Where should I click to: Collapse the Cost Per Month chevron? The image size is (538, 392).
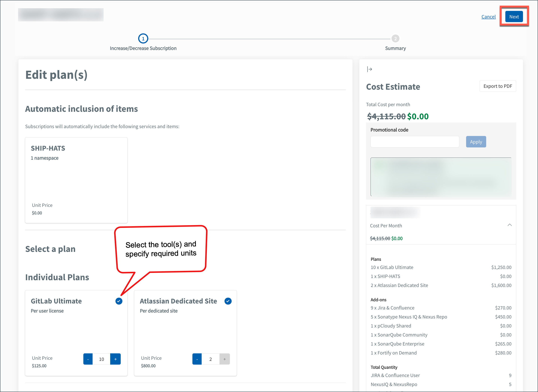pos(509,225)
